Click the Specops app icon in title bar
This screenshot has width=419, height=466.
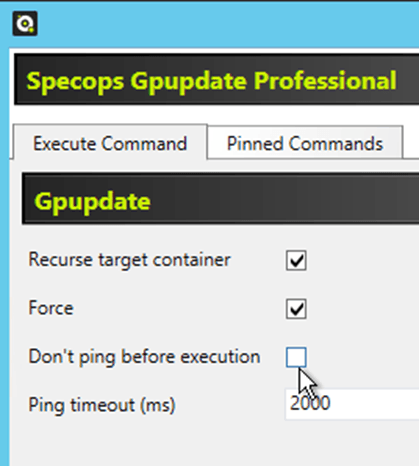(25, 24)
